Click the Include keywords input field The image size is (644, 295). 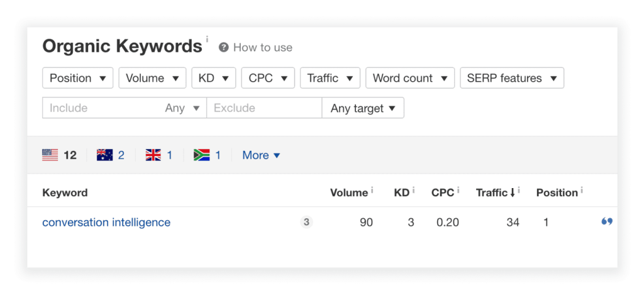103,108
